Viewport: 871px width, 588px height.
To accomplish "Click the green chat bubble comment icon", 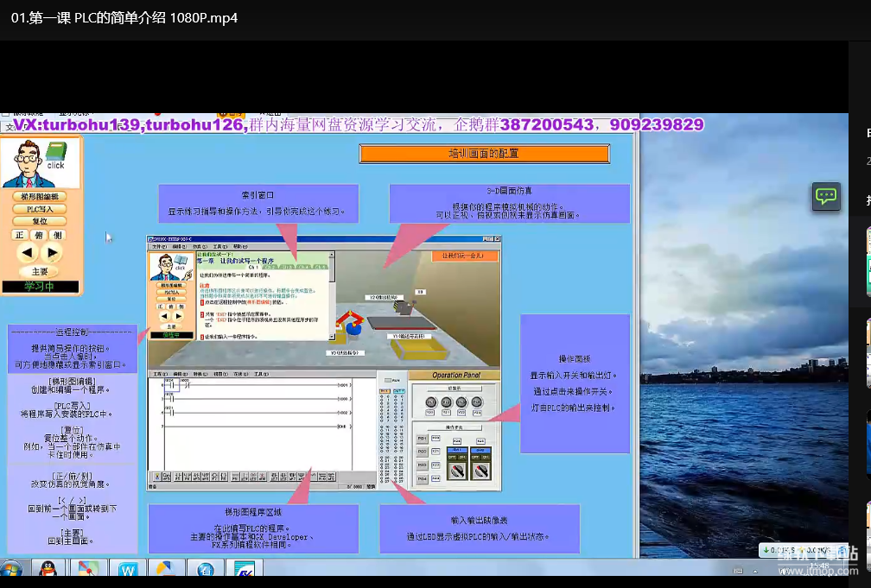I will pos(826,196).
